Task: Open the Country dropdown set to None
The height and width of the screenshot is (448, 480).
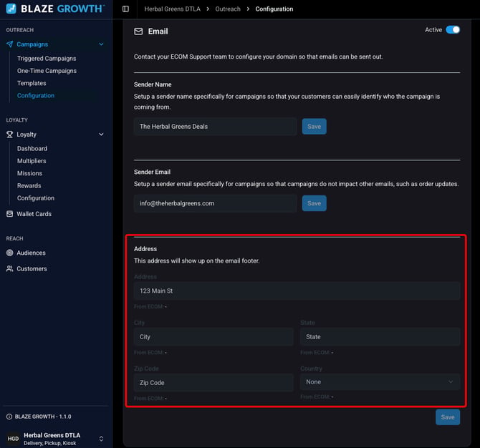Action: click(380, 382)
